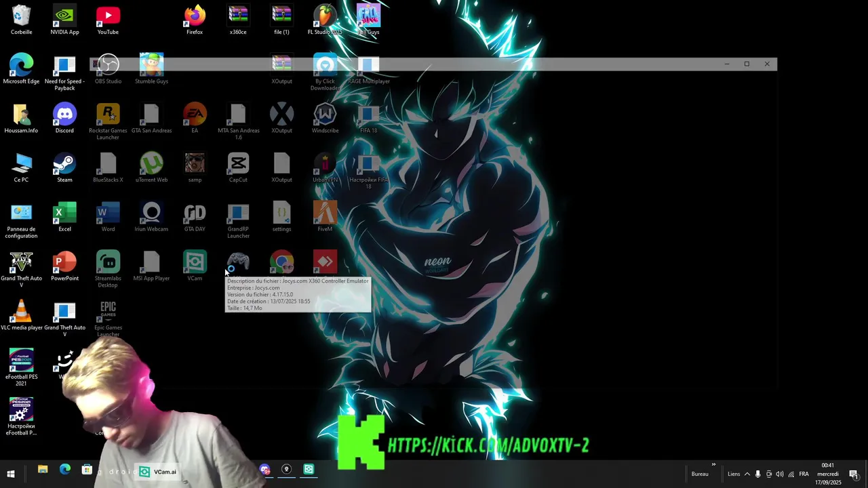Select the x360ce archive on desktop
This screenshot has height=488, width=868.
point(238,20)
